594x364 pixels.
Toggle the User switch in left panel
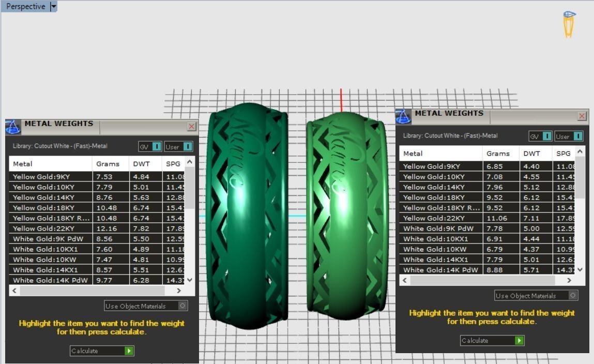178,147
